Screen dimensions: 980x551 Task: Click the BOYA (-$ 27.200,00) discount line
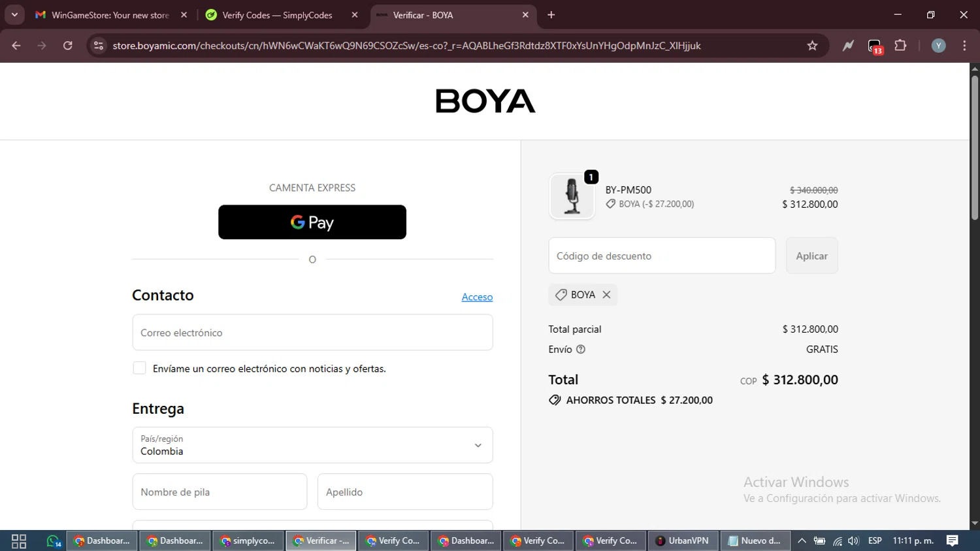click(650, 204)
